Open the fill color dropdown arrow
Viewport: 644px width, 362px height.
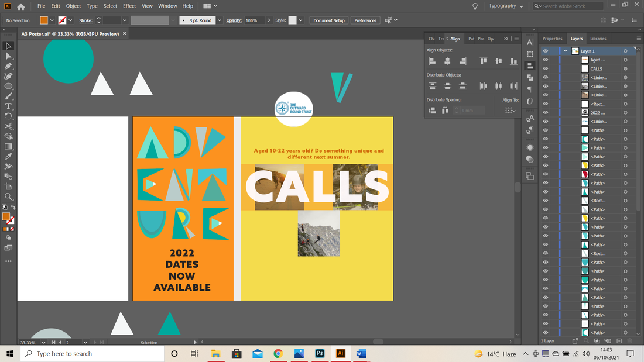coord(52,20)
